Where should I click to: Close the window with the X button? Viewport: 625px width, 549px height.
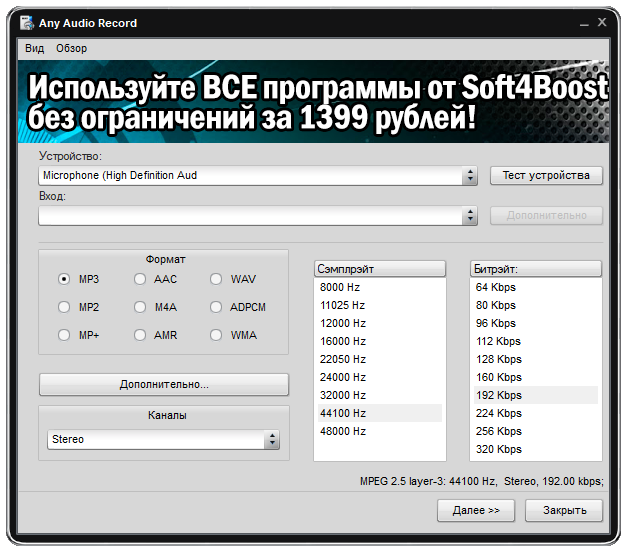602,22
